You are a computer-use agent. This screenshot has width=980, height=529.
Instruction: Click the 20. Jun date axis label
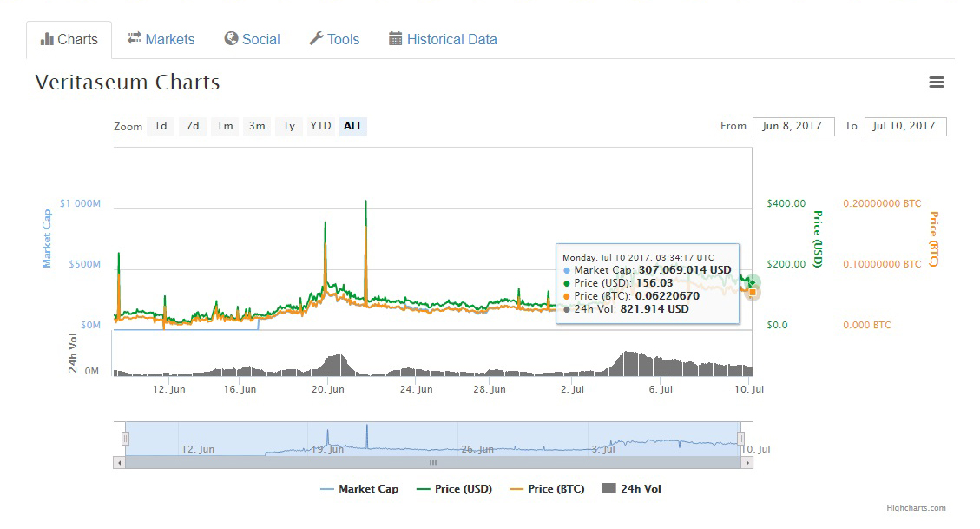tap(328, 389)
